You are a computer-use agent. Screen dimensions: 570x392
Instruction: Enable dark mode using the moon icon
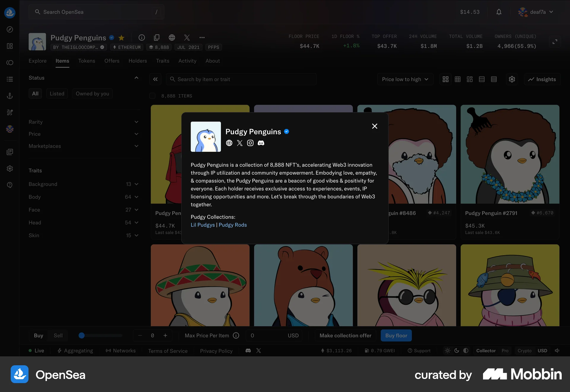click(457, 351)
